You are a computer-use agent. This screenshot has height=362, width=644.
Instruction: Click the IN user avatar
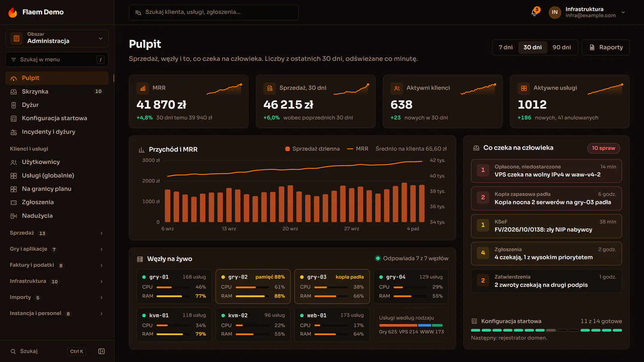(x=555, y=12)
